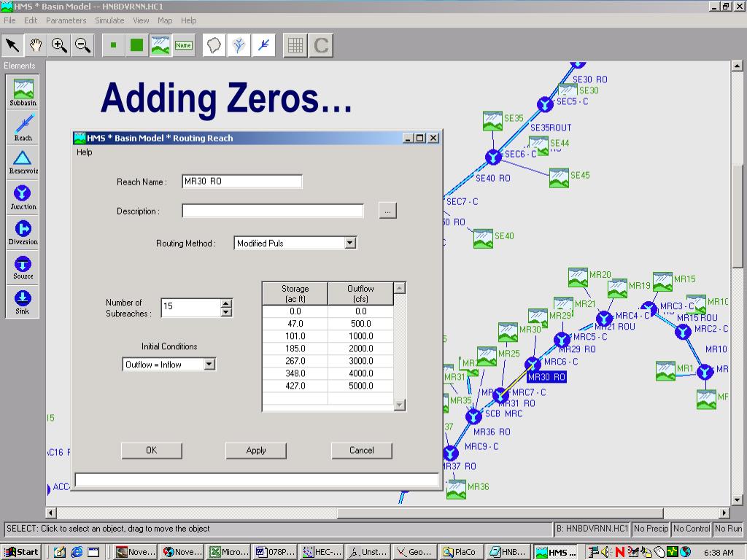Activate the hand pan tool
Screen dimensions: 747x560
pos(36,45)
